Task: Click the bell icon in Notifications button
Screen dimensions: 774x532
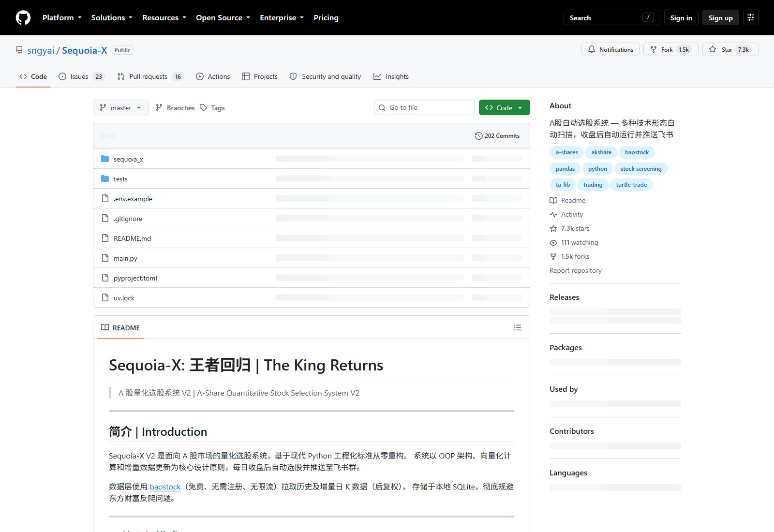Action: coord(592,49)
